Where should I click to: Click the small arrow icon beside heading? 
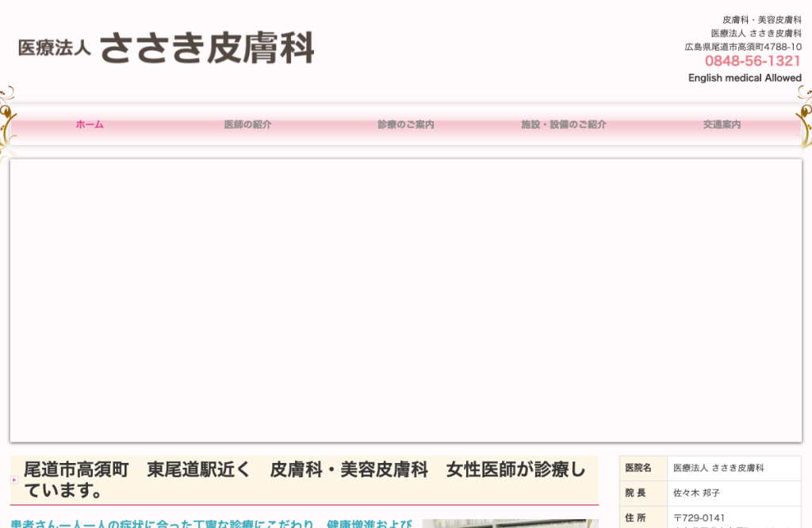[14, 480]
